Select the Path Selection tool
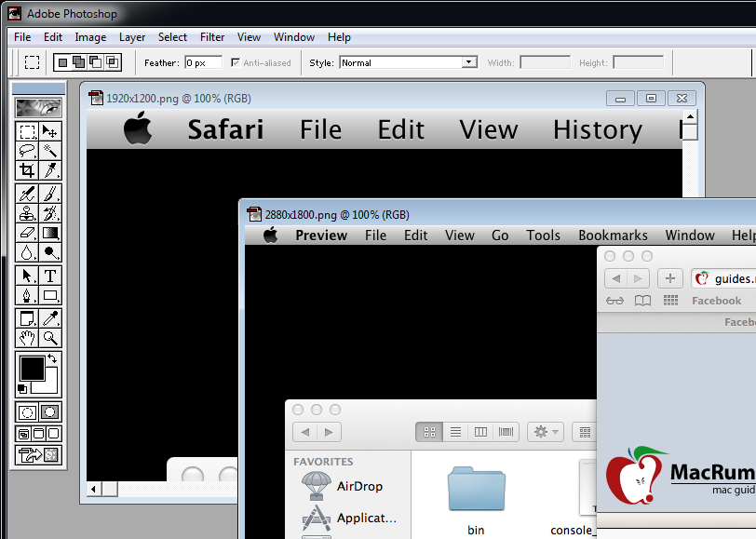Image resolution: width=756 pixels, height=539 pixels. [x=27, y=276]
